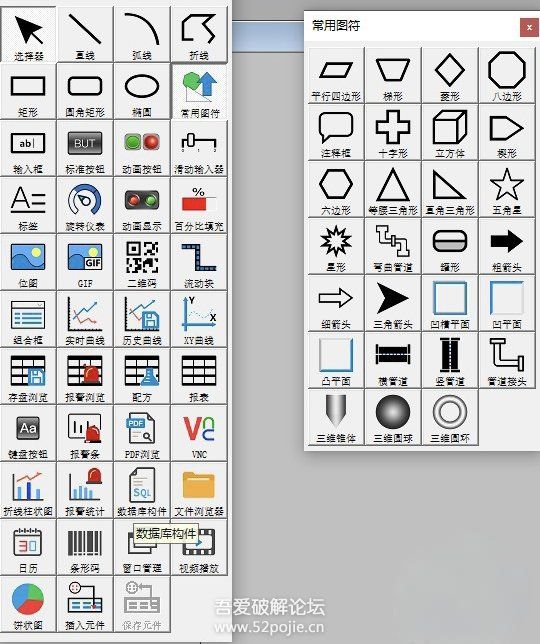
Task: Pick the 二维码 QR code component
Action: coord(142,262)
